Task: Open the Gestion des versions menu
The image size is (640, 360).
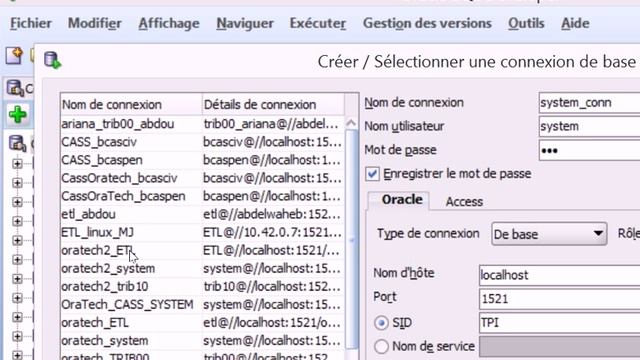Action: coord(427,23)
